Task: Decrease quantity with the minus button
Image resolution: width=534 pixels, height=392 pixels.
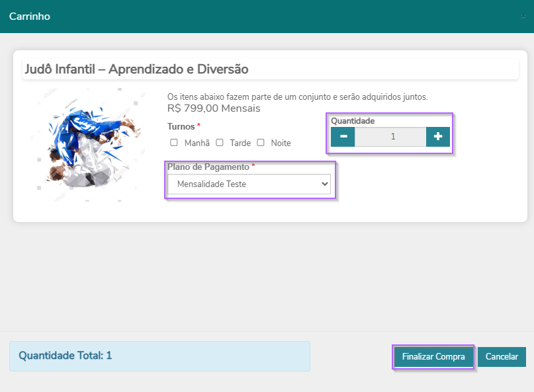Action: (x=343, y=137)
